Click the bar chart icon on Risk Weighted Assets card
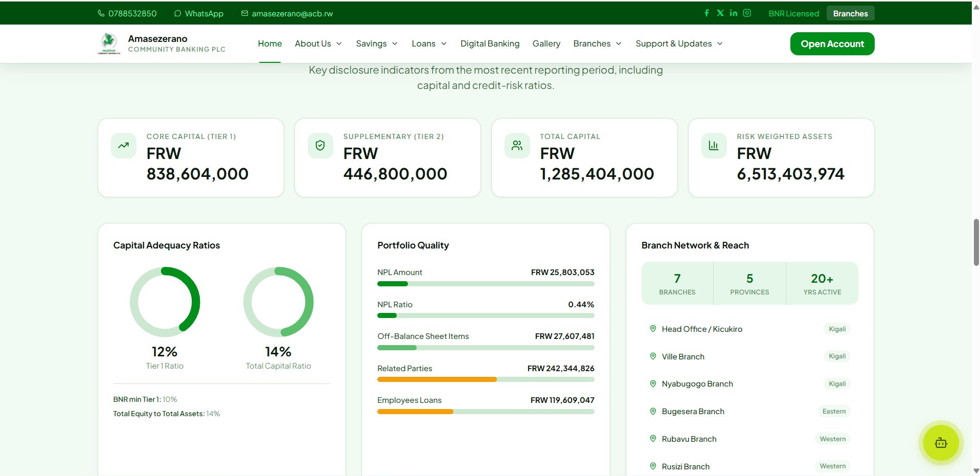This screenshot has height=476, width=980. pos(714,146)
